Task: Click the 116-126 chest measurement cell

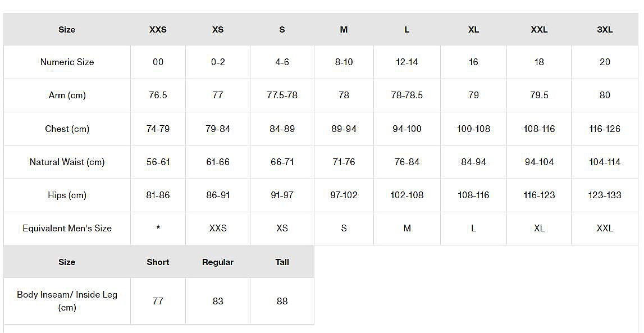Action: point(604,129)
